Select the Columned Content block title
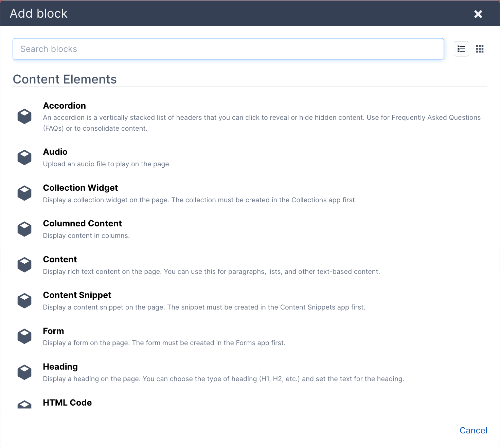 pos(83,223)
